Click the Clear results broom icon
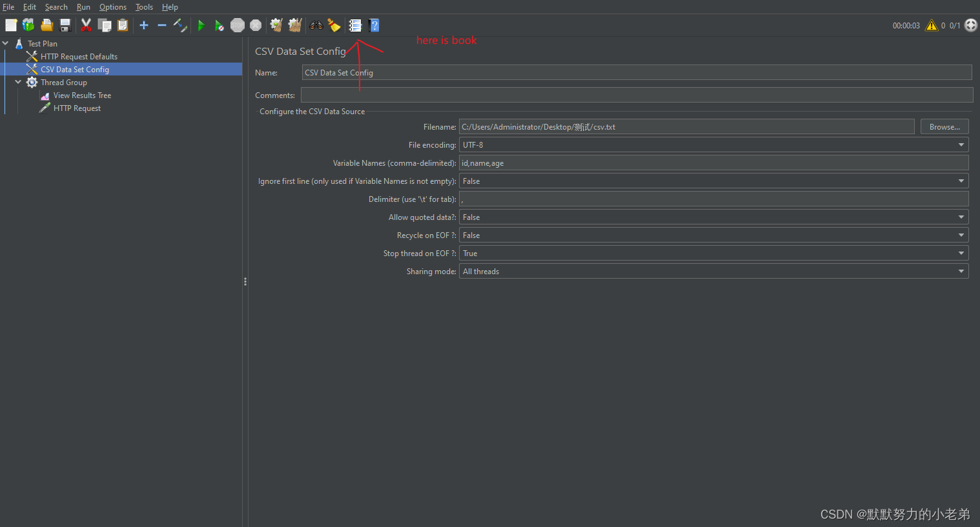 tap(276, 25)
